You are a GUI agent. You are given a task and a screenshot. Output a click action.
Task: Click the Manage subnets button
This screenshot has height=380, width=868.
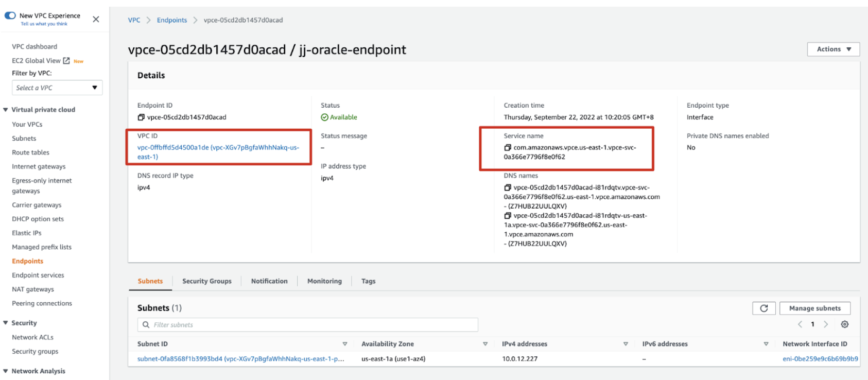815,308
